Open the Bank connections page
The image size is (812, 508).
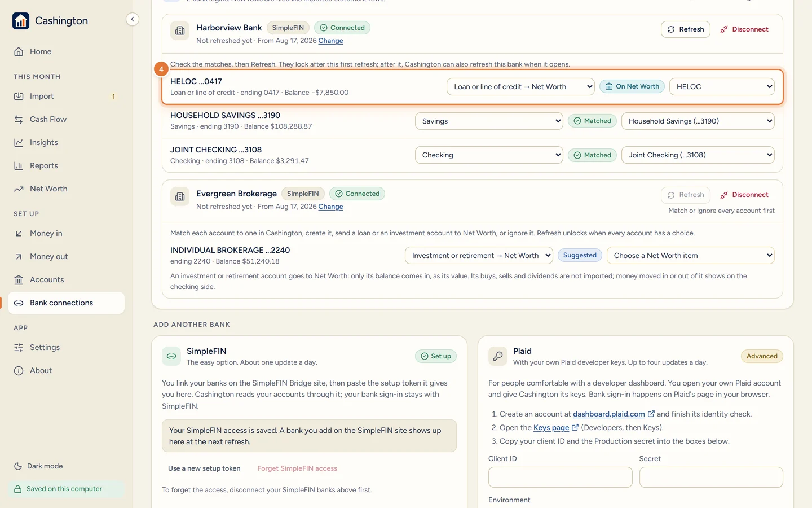click(x=67, y=303)
